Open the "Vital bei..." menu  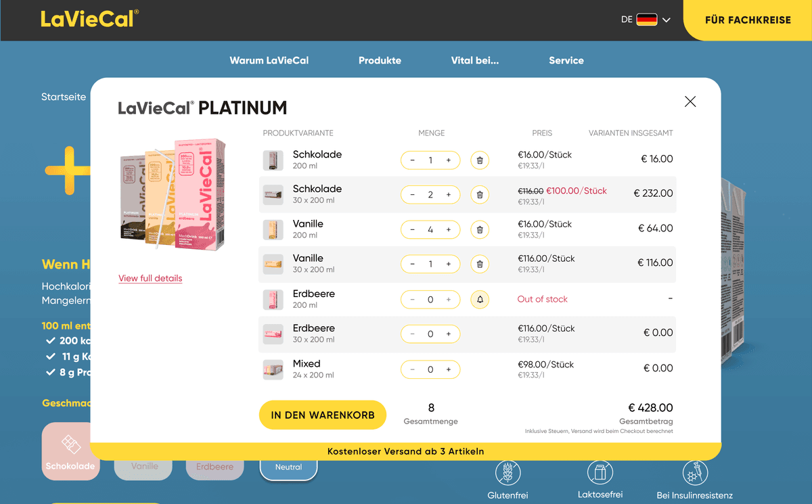pos(475,60)
